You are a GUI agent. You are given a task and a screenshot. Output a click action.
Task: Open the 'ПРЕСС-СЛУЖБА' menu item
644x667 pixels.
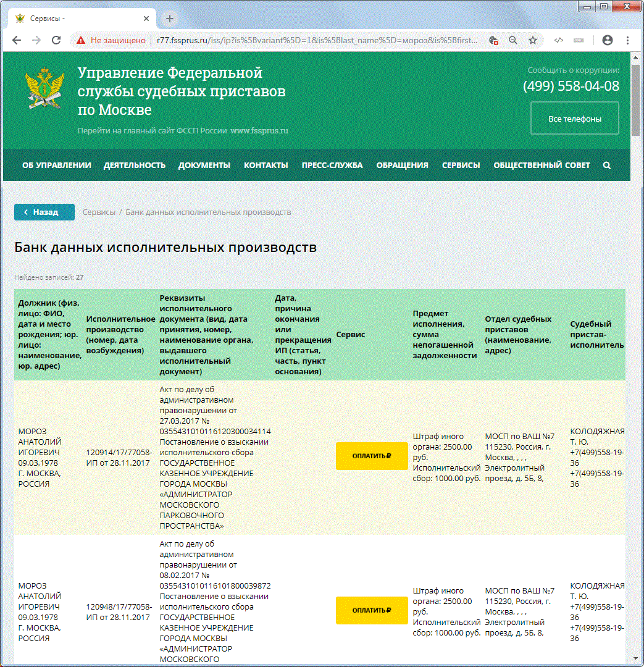(x=332, y=166)
